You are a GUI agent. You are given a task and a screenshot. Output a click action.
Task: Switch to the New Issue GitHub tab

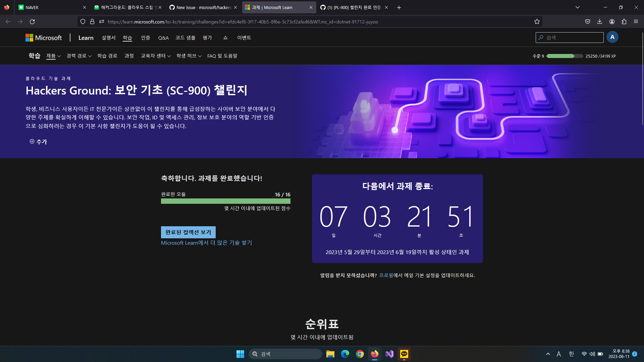point(199,7)
